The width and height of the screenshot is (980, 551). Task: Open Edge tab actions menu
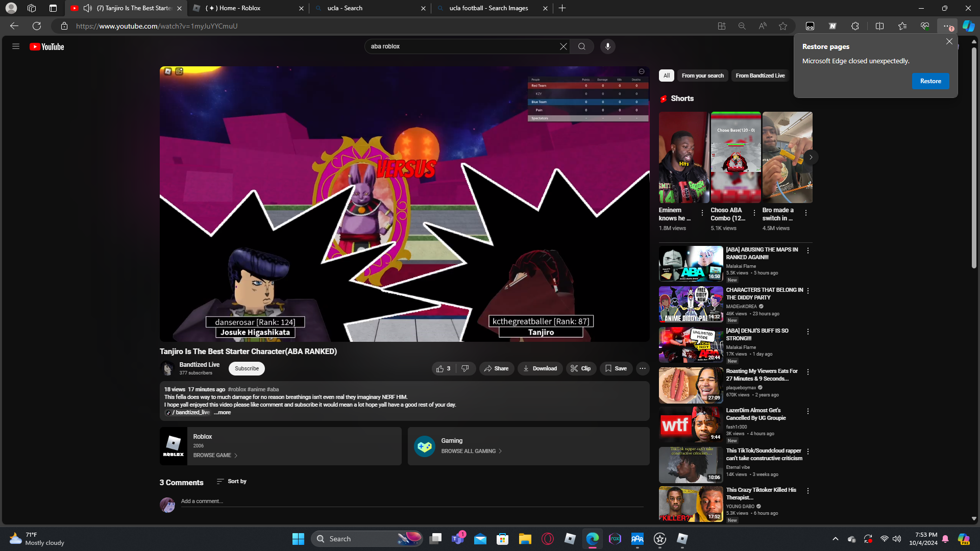point(53,8)
